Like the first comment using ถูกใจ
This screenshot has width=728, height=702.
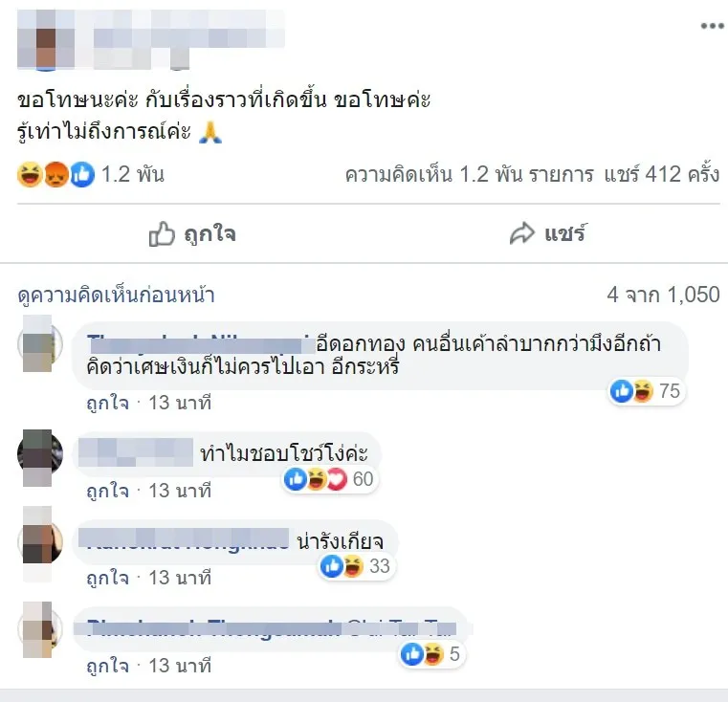tap(108, 403)
